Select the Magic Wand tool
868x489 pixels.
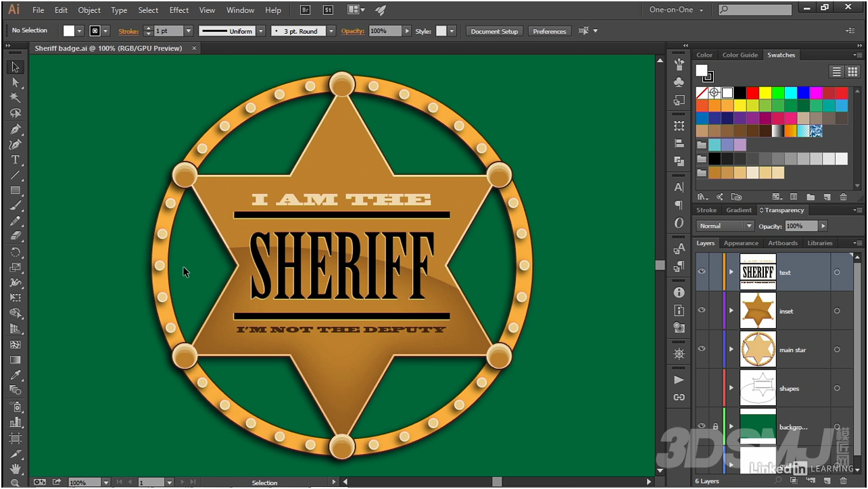[x=15, y=98]
